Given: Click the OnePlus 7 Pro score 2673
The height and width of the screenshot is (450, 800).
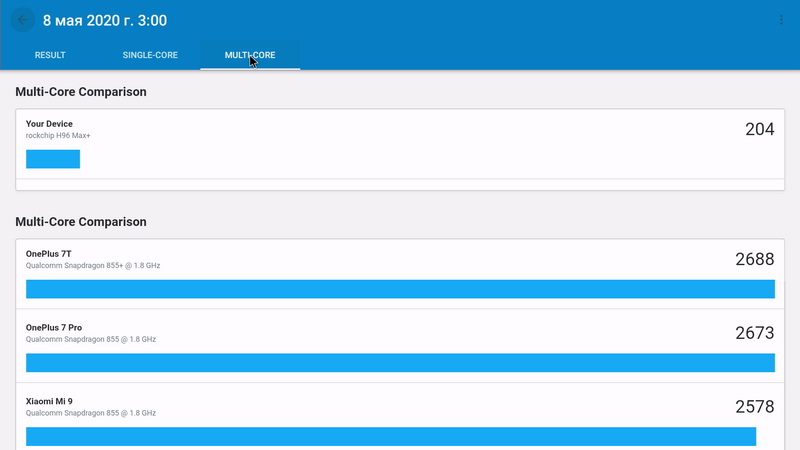Looking at the screenshot, I should coord(754,333).
